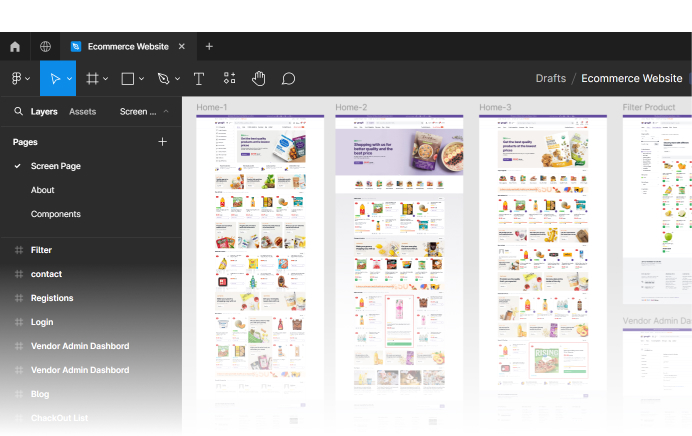This screenshot has height=436, width=692.
Task: Open the About page
Action: [42, 190]
